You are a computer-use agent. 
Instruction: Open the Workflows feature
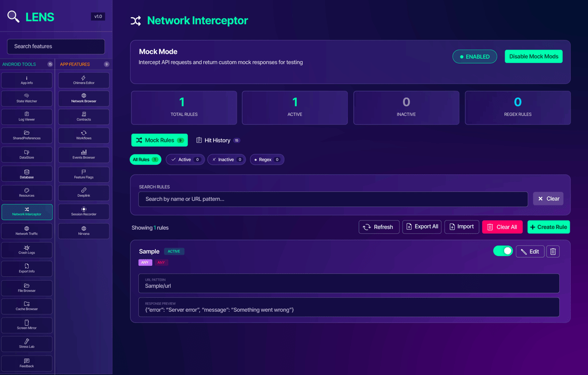pyautogui.click(x=84, y=136)
